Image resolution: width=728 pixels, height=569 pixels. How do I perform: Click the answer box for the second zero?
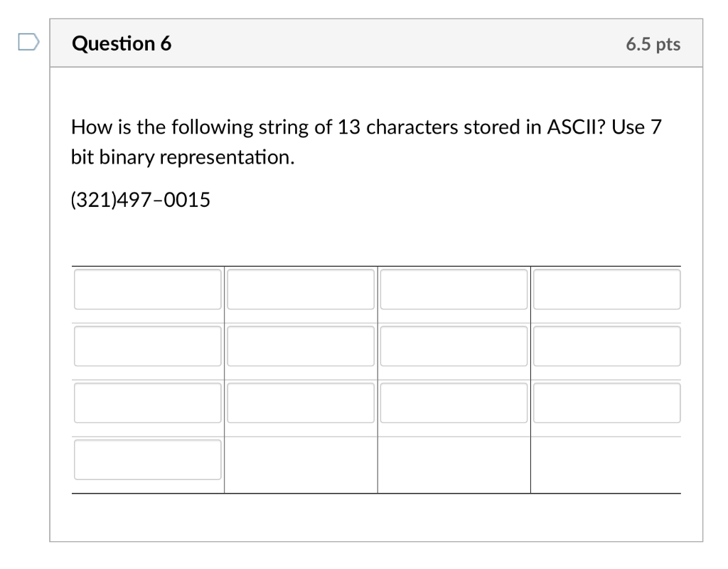(454, 403)
